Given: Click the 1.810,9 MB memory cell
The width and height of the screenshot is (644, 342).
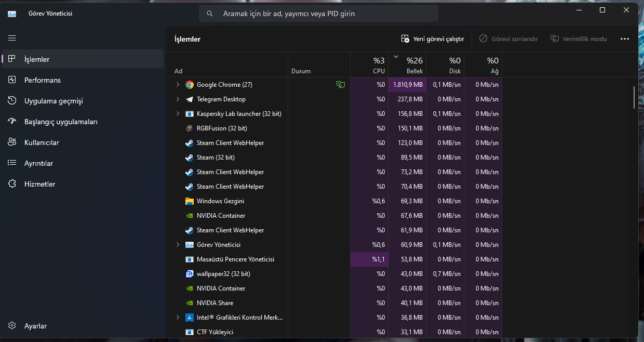Looking at the screenshot, I should (x=407, y=85).
